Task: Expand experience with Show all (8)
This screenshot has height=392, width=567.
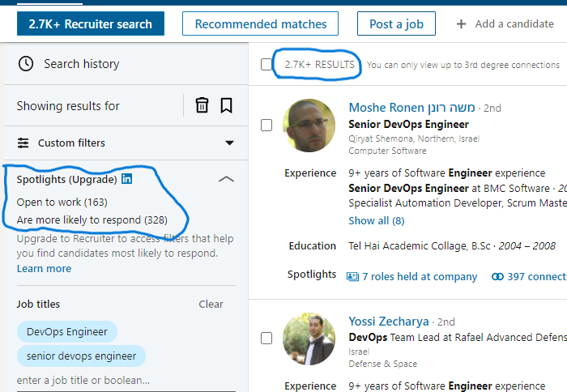Action: 376,220
